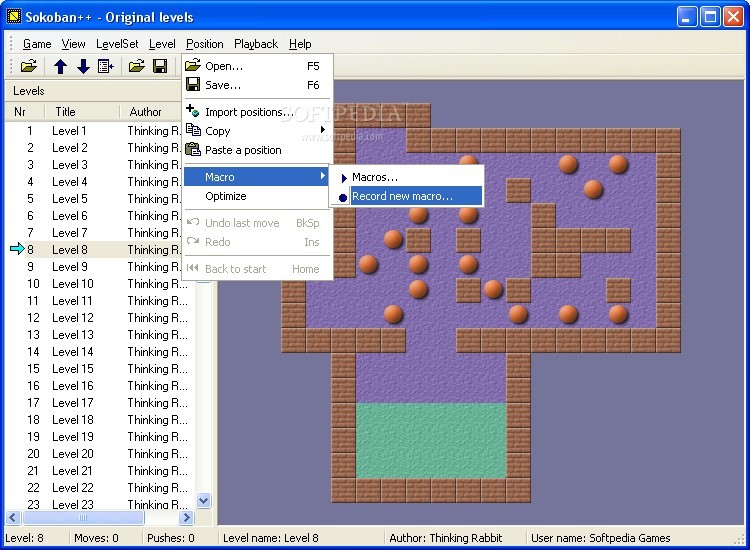The image size is (750, 550).
Task: Choose Save... in the Position menu
Action: 256,85
